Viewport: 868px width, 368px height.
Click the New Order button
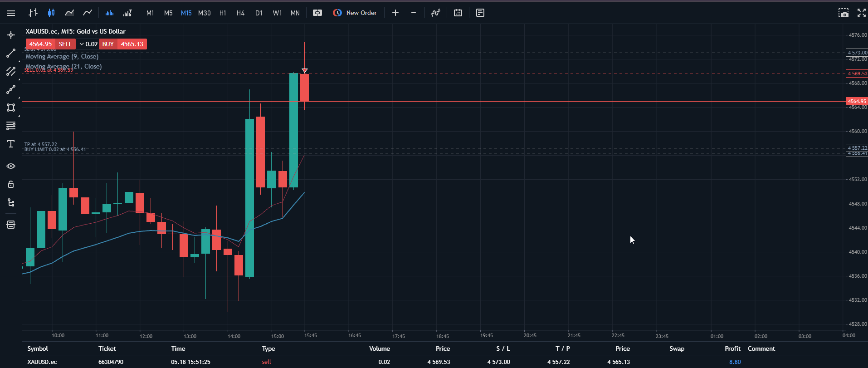[x=355, y=13]
